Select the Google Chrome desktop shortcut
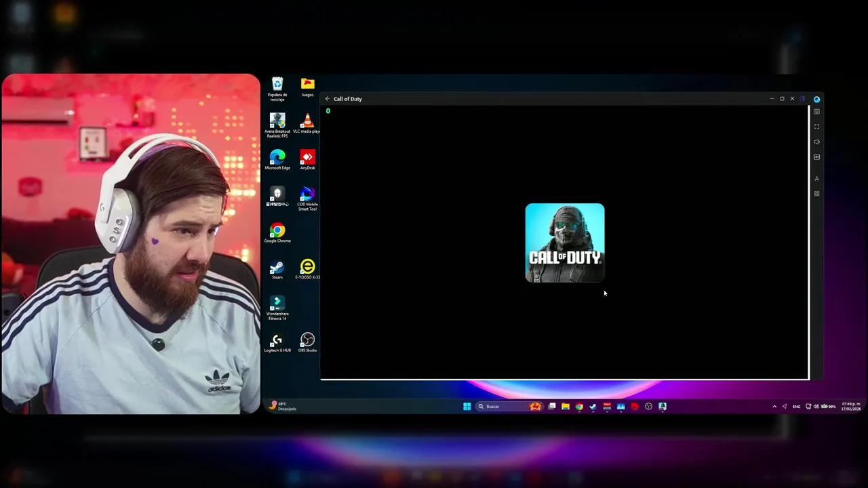Screen dimensions: 868x488 277,232
